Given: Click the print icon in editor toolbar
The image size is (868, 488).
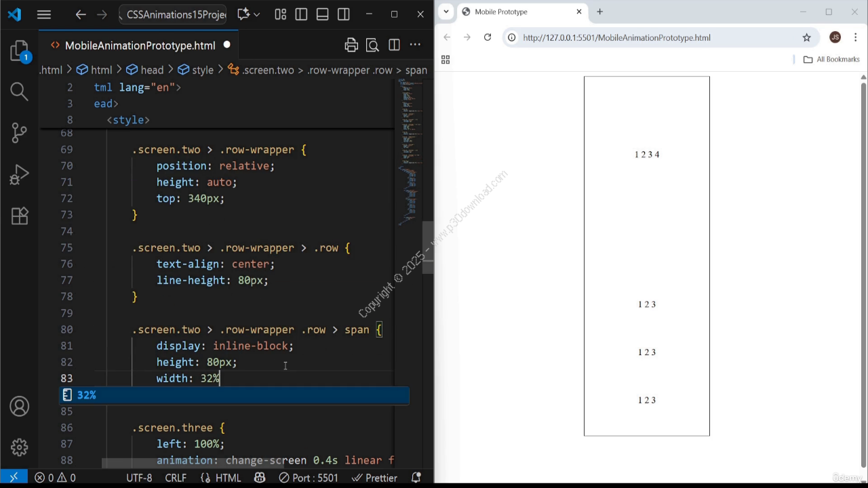Looking at the screenshot, I should [351, 45].
